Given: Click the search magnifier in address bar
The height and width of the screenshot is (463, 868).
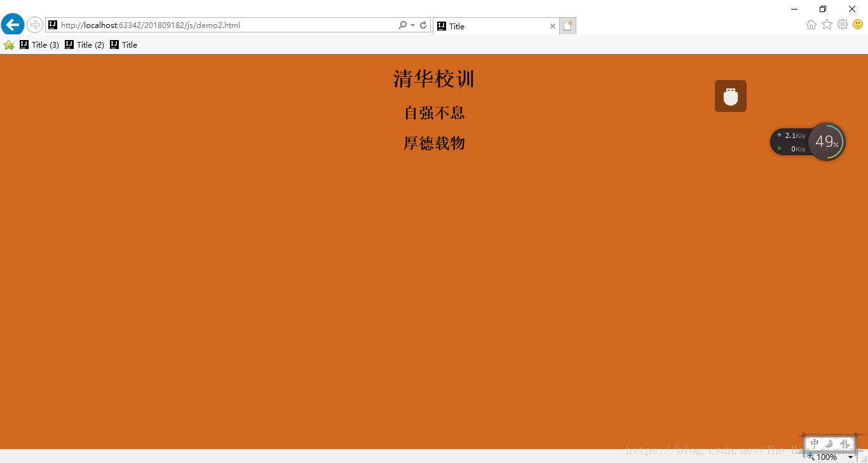Looking at the screenshot, I should pos(402,25).
